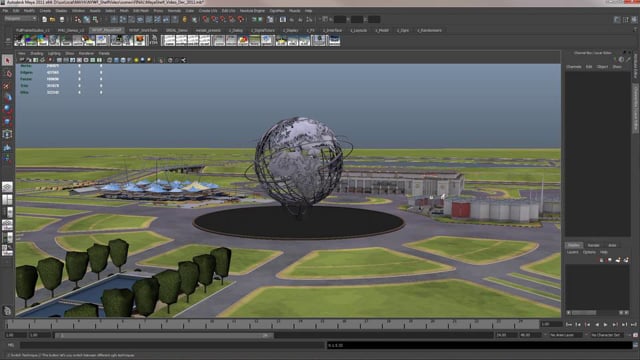Click the New Scene icon

44,20
